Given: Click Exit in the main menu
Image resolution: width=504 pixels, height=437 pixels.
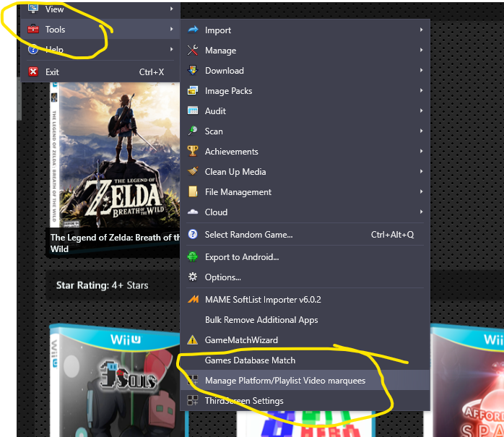Looking at the screenshot, I should (x=52, y=72).
